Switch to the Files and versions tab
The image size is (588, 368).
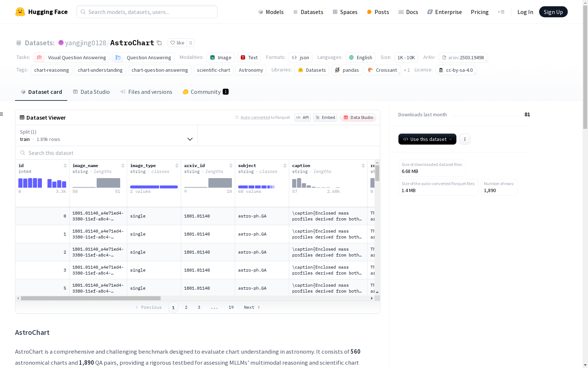tap(146, 92)
